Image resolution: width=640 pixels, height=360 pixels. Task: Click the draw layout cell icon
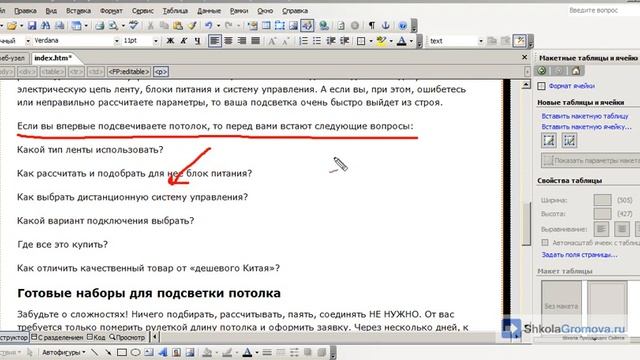569,141
